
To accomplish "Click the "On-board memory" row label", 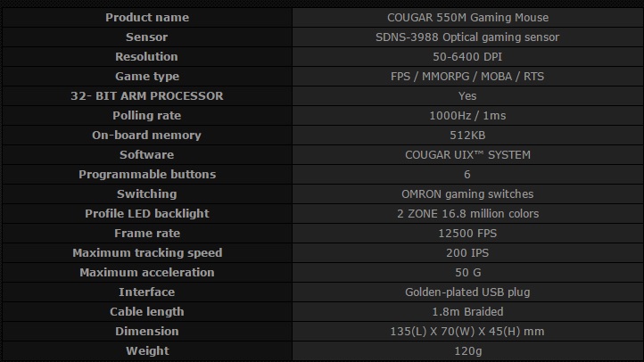I will tap(147, 136).
